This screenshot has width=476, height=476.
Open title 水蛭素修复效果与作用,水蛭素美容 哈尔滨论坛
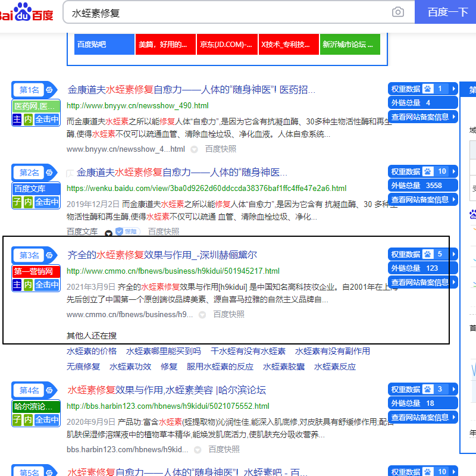coord(167,390)
